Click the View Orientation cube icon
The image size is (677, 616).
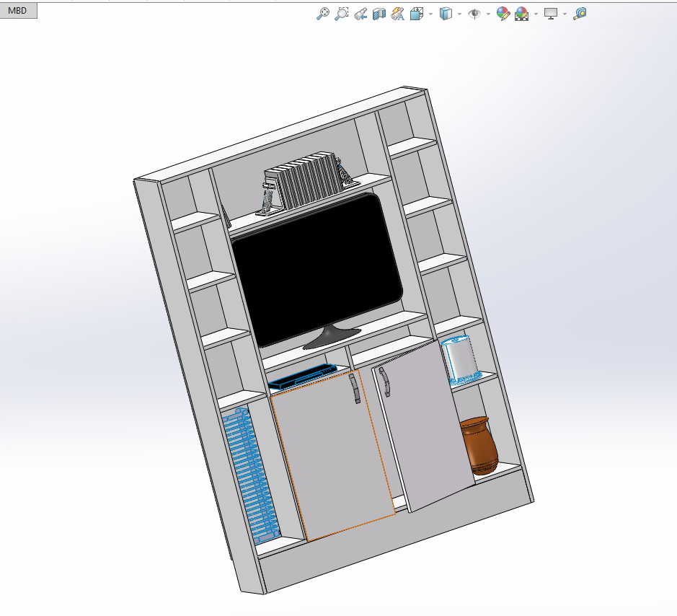[416, 14]
